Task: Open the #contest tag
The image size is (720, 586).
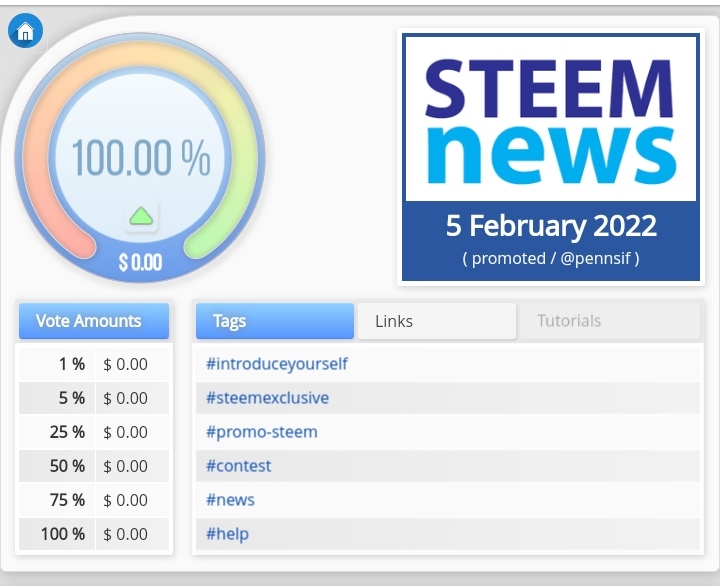Action: click(238, 466)
